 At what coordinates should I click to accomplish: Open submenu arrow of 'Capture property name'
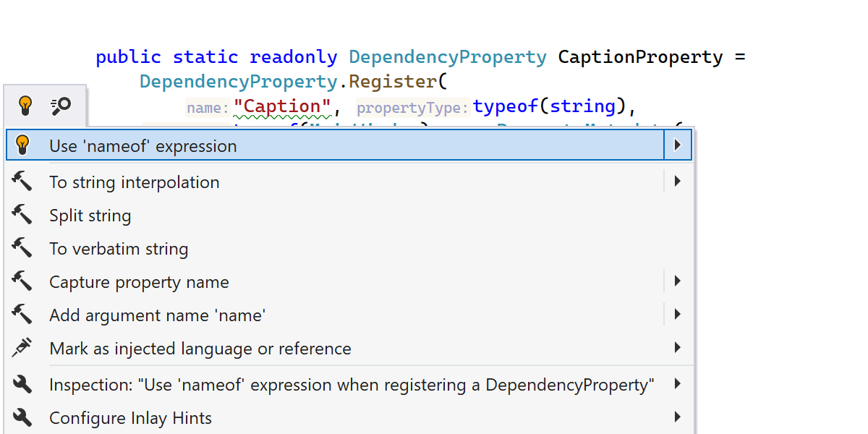point(677,281)
